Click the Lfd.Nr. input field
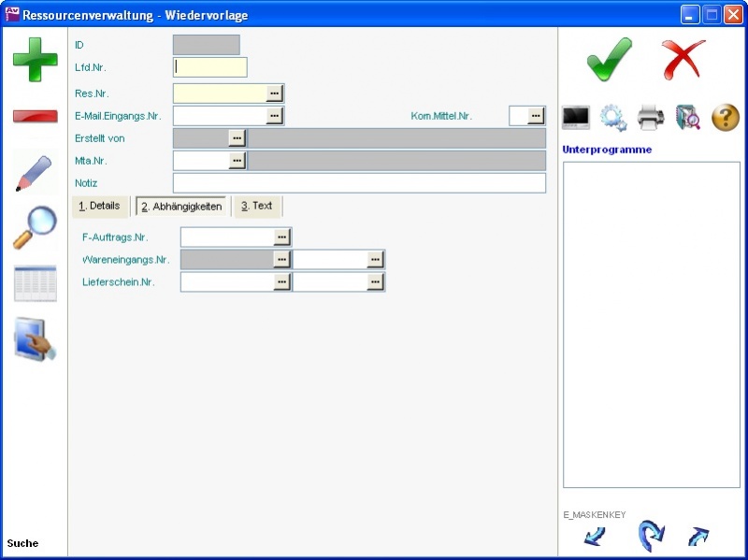Viewport: 748px width, 560px height. (210, 67)
